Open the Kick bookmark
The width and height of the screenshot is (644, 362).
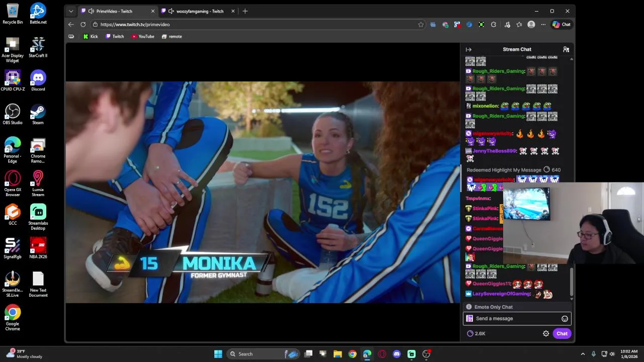(91, 37)
